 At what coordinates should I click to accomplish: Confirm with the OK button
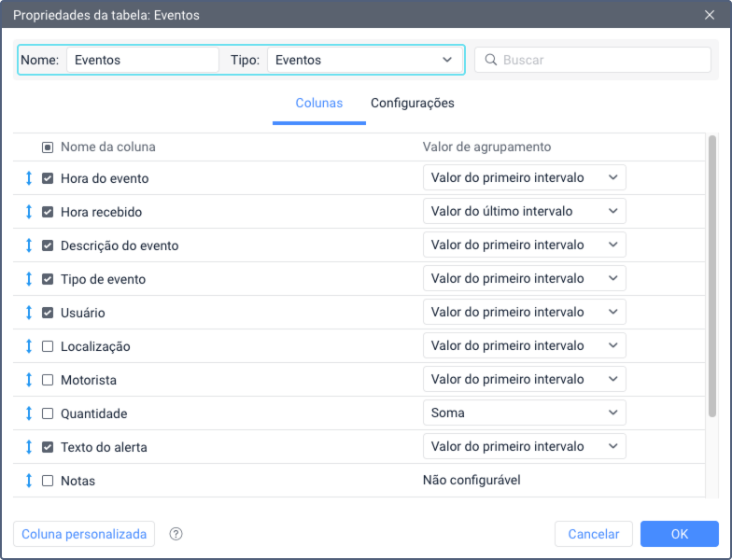pos(680,534)
